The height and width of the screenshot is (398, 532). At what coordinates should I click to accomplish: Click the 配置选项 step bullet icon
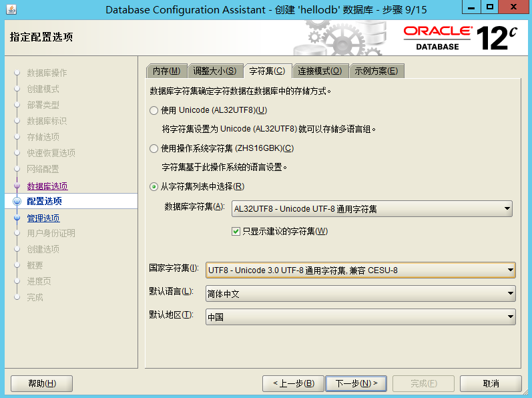click(x=17, y=201)
